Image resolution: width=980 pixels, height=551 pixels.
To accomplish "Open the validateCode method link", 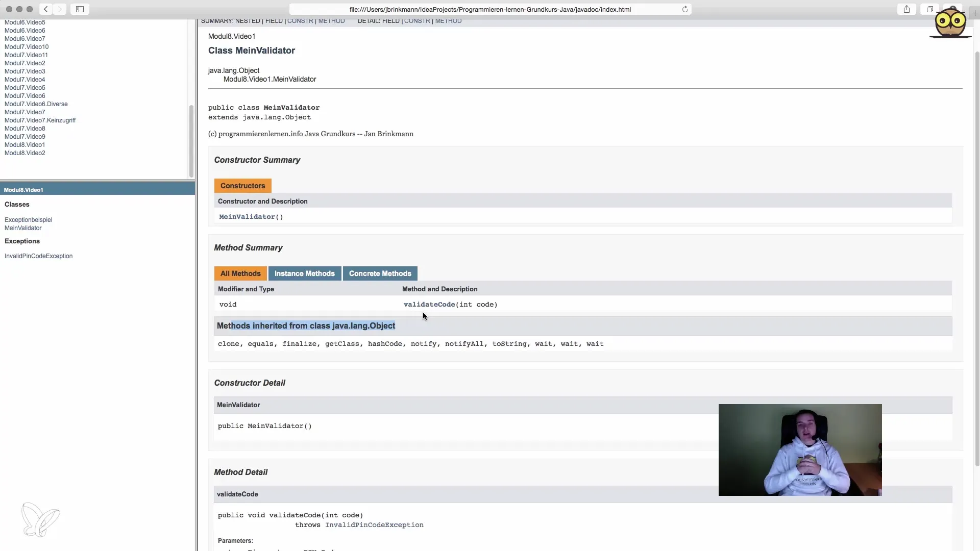I will coord(429,305).
